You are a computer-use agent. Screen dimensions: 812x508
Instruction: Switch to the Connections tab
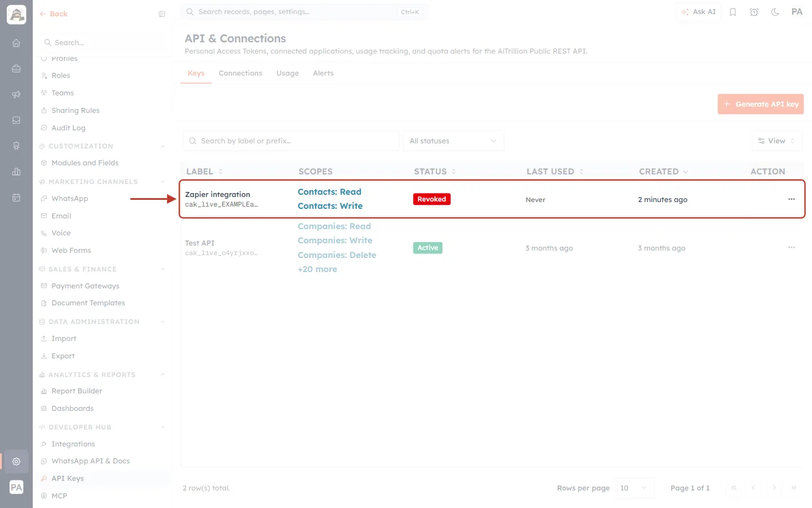tap(240, 73)
